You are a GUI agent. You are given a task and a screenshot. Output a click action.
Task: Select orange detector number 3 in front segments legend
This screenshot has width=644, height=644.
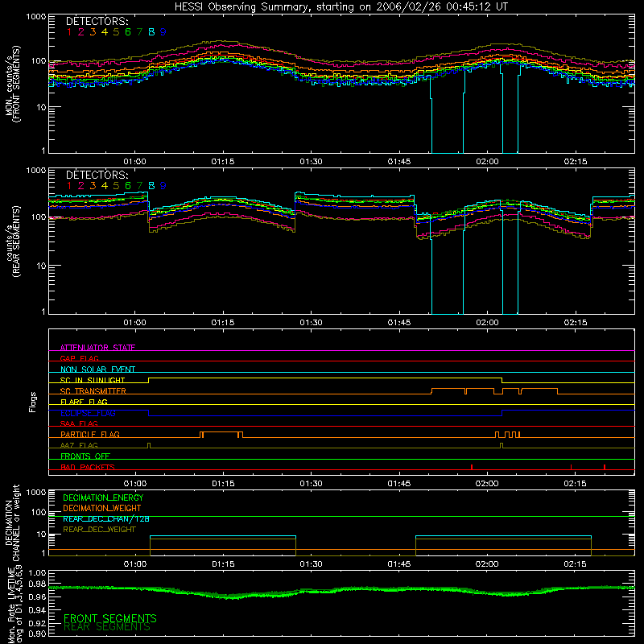pos(93,32)
